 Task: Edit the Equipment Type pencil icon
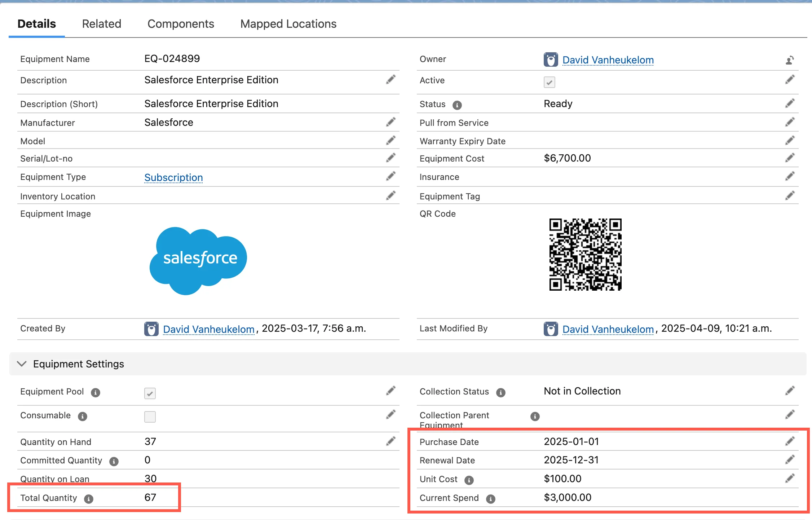tap(390, 176)
